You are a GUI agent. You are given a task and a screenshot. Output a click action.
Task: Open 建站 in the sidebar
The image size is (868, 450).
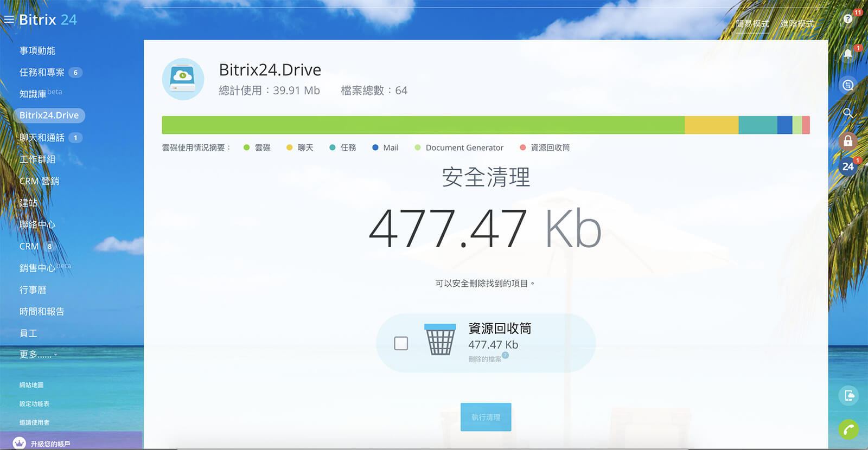click(28, 203)
